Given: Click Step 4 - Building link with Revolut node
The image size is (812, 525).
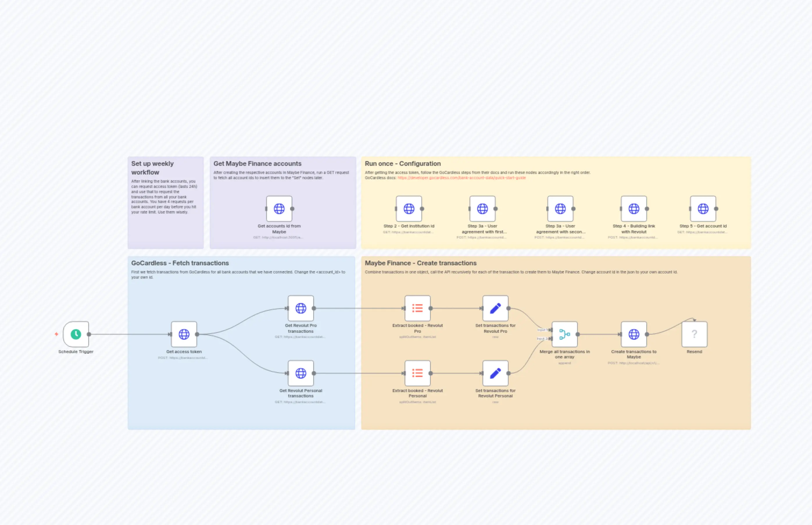Looking at the screenshot, I should tap(634, 209).
